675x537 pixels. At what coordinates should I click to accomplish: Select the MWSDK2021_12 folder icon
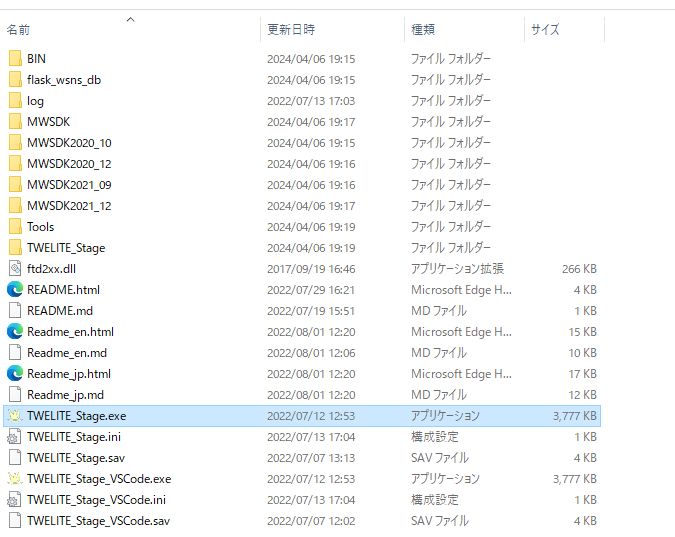pos(15,206)
